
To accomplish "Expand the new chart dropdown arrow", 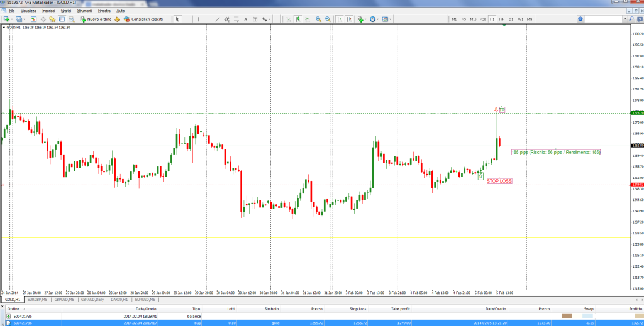I will click(x=11, y=19).
